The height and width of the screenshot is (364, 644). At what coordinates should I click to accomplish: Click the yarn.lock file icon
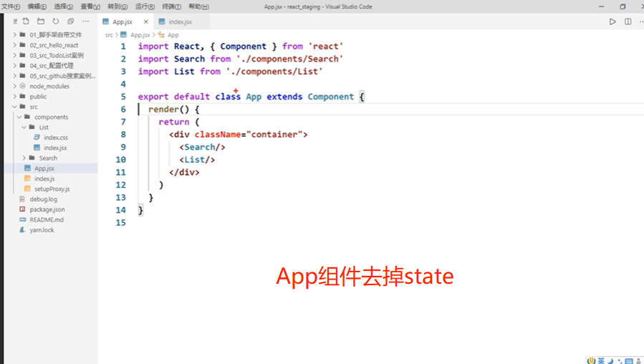tap(23, 230)
